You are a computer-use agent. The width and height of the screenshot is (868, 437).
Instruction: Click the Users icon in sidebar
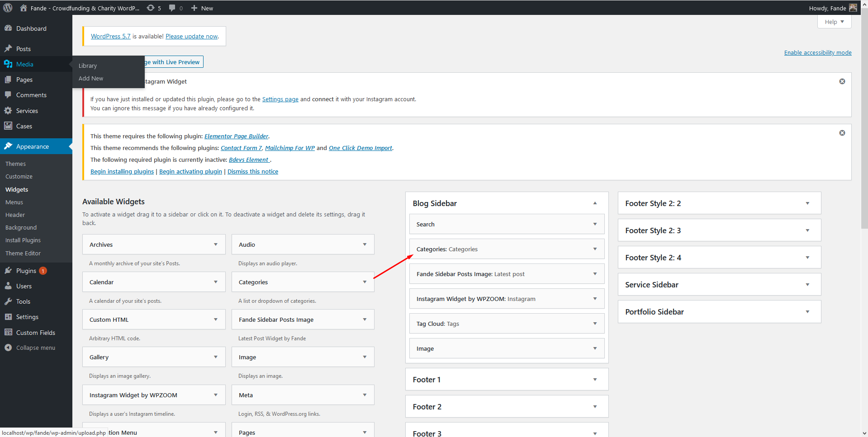coord(8,286)
